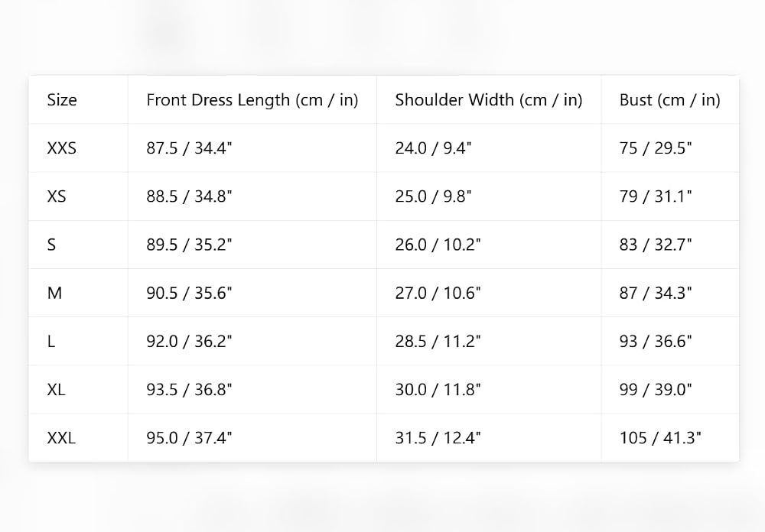The width and height of the screenshot is (765, 532).
Task: Click the S size row label
Action: click(x=51, y=245)
